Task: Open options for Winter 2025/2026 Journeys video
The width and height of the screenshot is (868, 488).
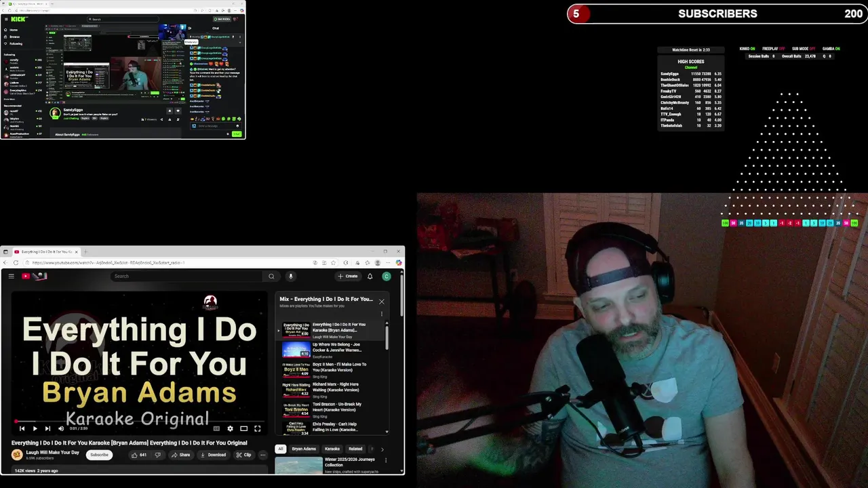Action: (386, 460)
